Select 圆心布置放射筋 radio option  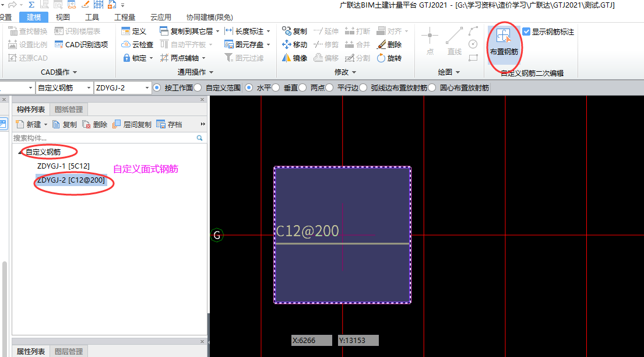pos(432,87)
